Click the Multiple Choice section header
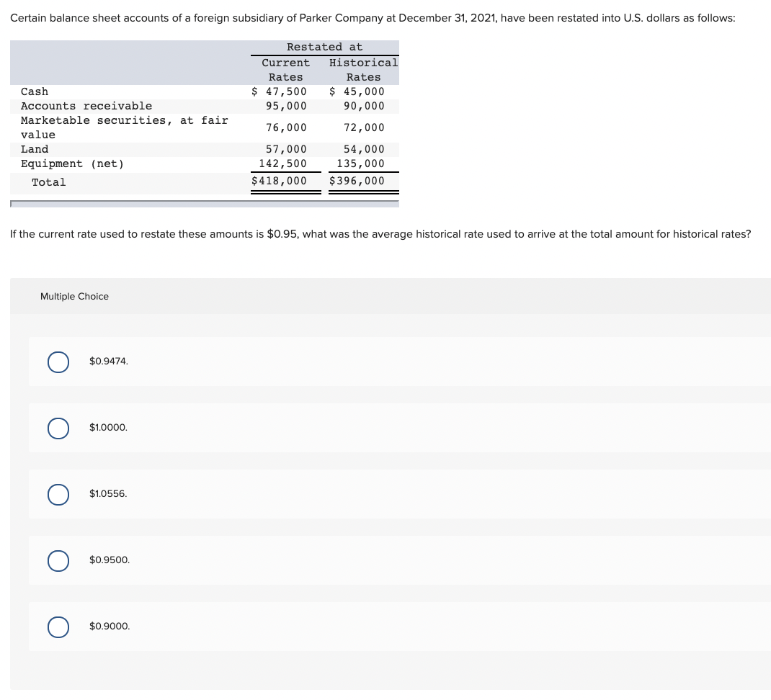This screenshot has height=700, width=771. tap(74, 296)
